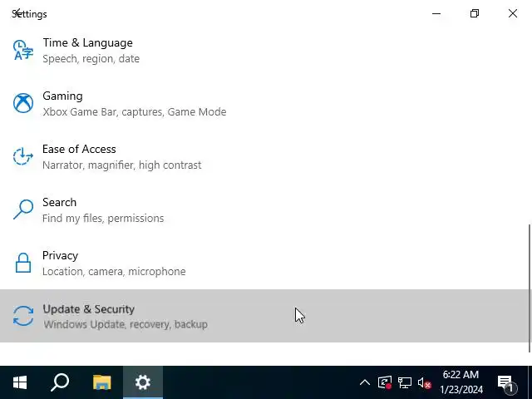Open the Action Center notifications icon
Screen dimensions: 532x399
[x=507, y=383]
